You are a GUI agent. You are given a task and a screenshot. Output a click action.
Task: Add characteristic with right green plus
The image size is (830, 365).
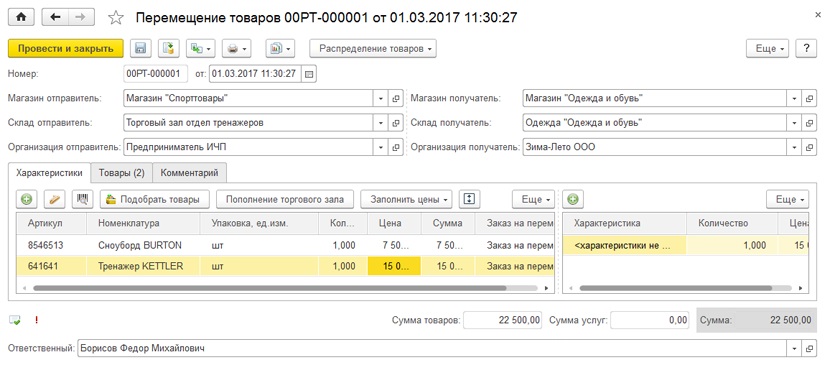click(x=573, y=199)
